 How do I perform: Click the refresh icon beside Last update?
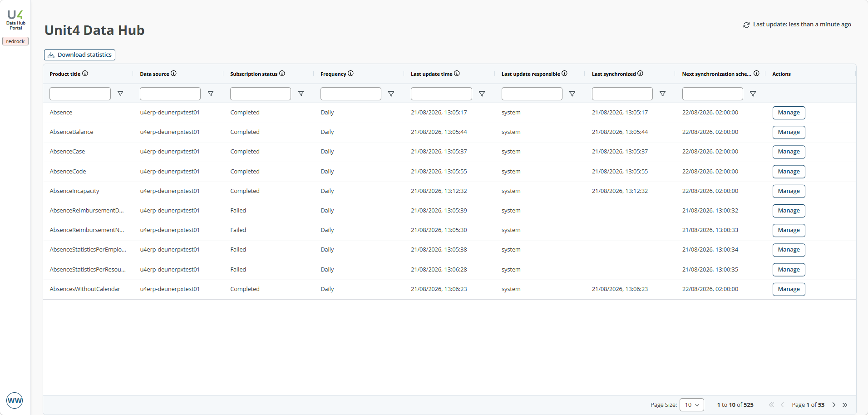click(746, 25)
